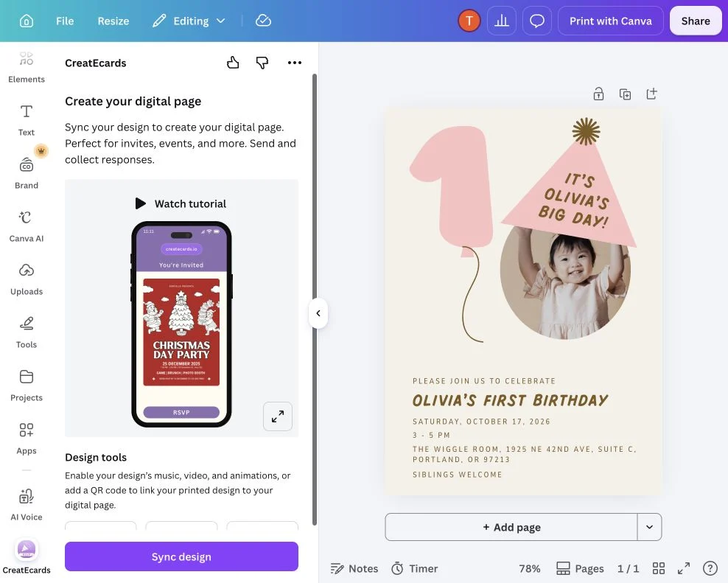Select the baby photo on the card
728x583 pixels.
pos(565,288)
